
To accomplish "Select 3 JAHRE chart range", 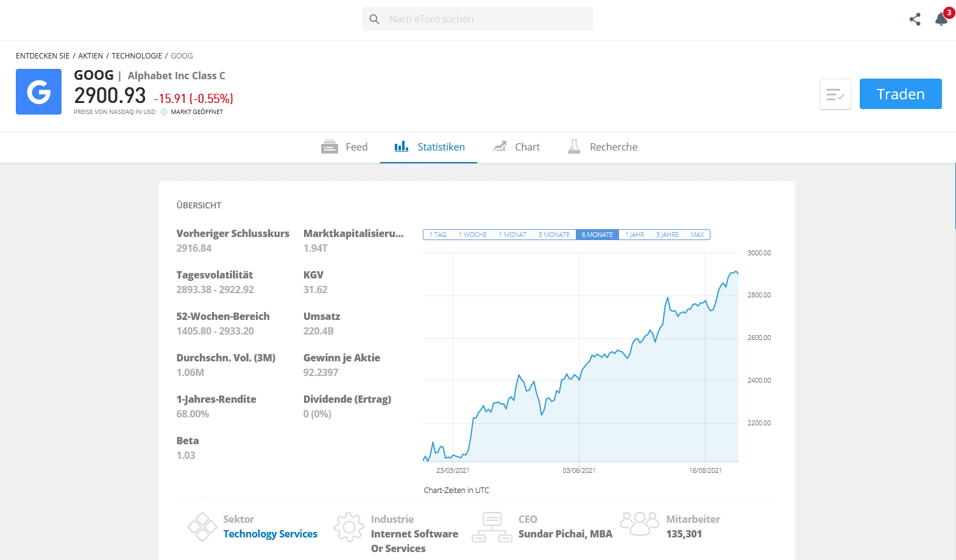I will coord(667,235).
